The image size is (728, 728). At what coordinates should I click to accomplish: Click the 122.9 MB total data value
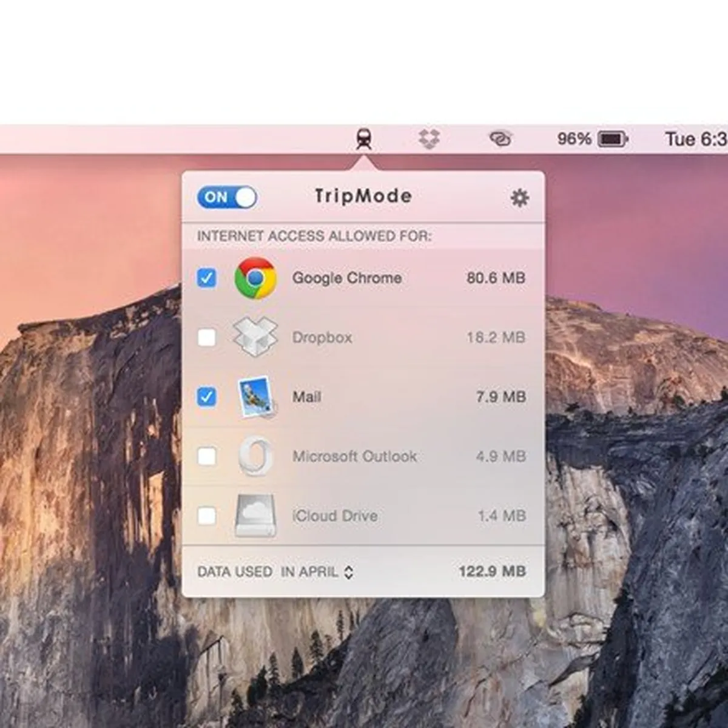pos(492,571)
